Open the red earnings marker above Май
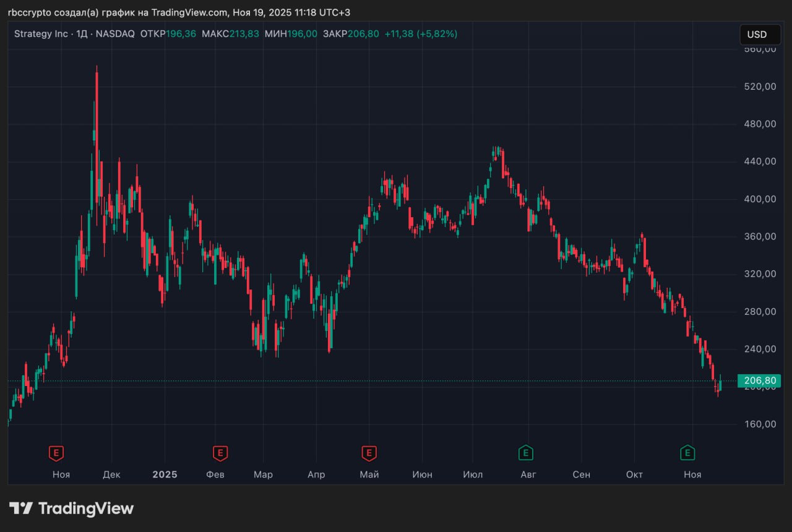 369,453
